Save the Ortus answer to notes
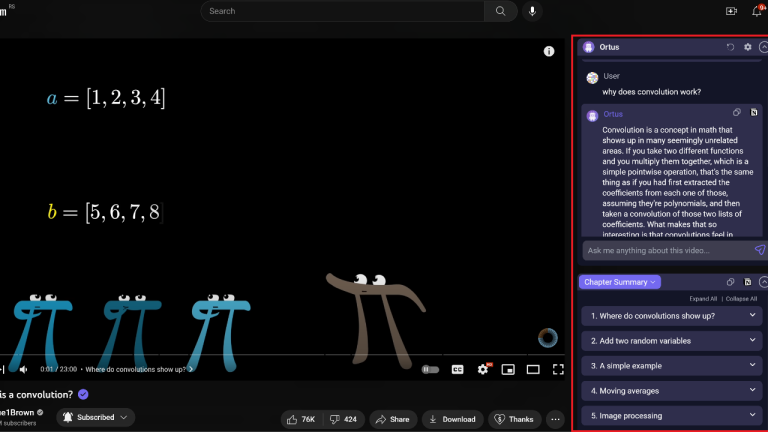 [x=754, y=113]
